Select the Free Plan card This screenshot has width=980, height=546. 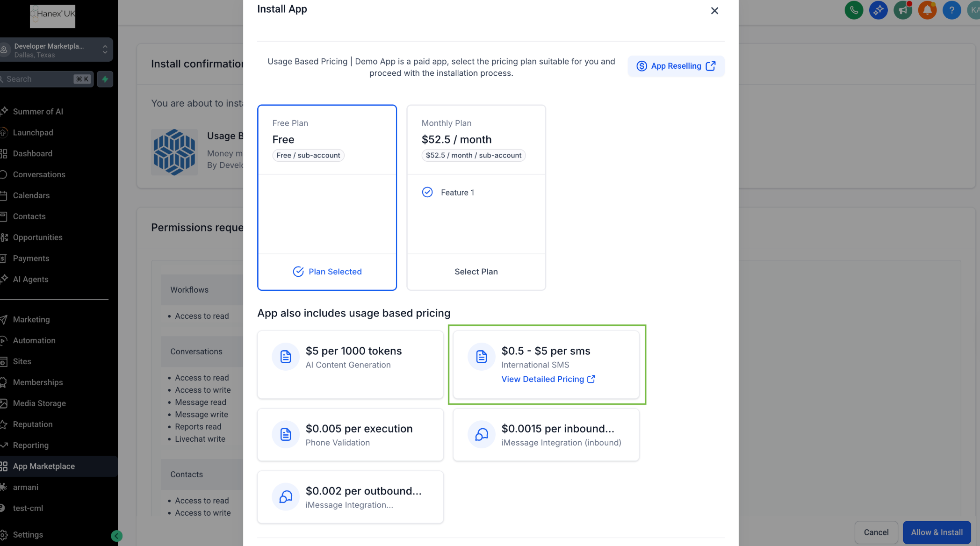(x=327, y=196)
